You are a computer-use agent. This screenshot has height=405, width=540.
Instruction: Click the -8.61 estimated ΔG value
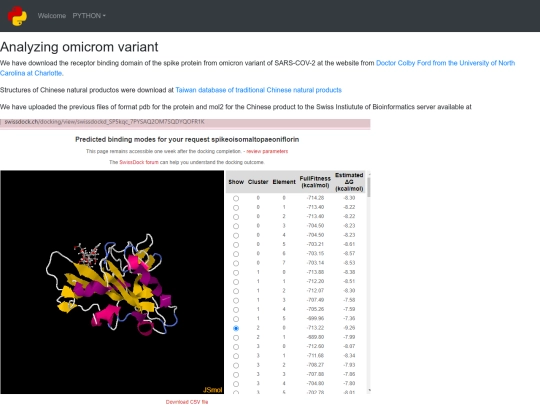click(x=349, y=244)
